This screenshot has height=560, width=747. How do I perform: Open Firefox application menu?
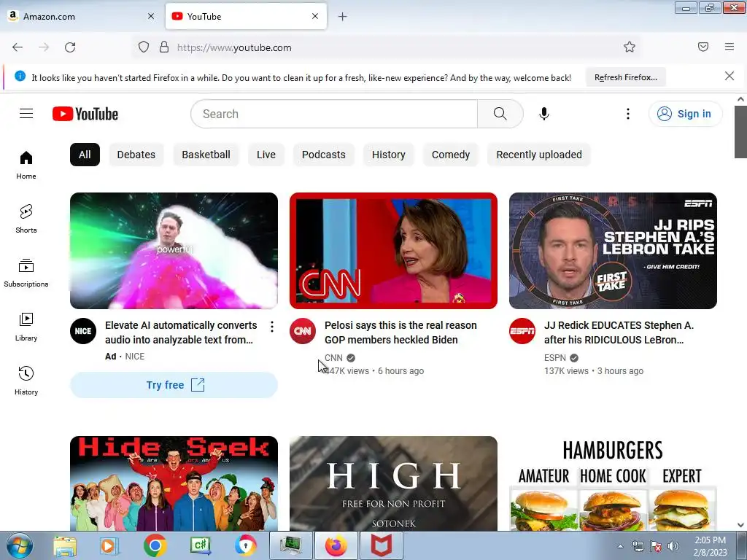[729, 47]
